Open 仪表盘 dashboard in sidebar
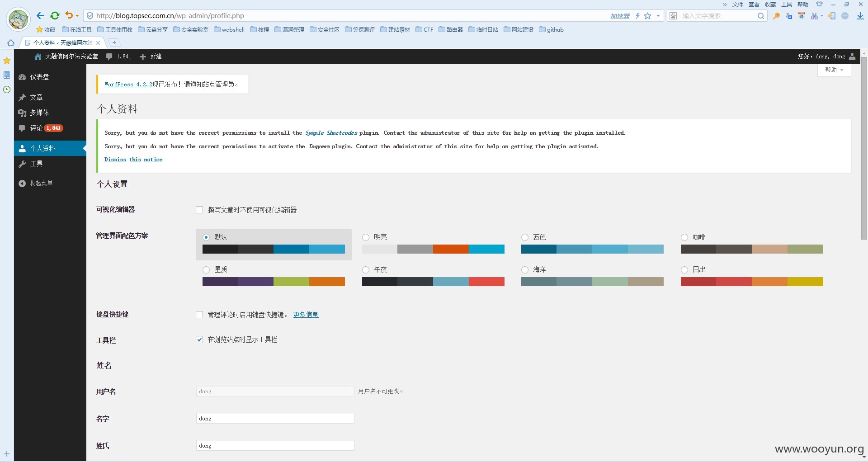Image resolution: width=868 pixels, height=462 pixels. coord(50,77)
